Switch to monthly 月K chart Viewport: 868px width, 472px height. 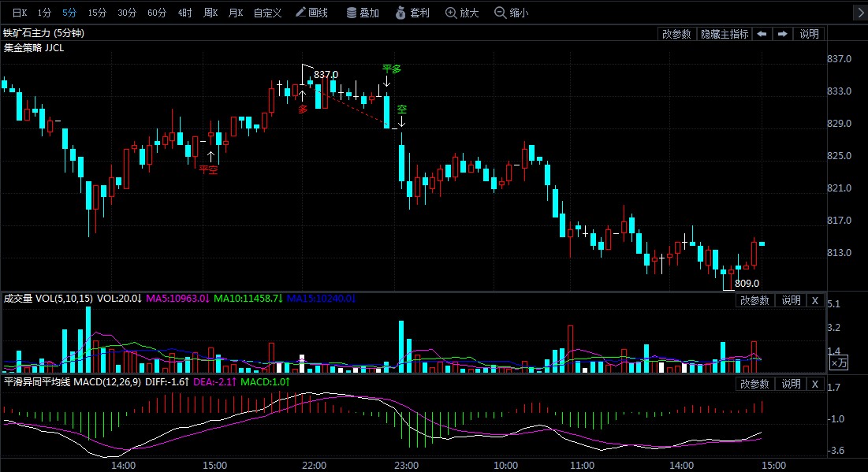click(236, 13)
